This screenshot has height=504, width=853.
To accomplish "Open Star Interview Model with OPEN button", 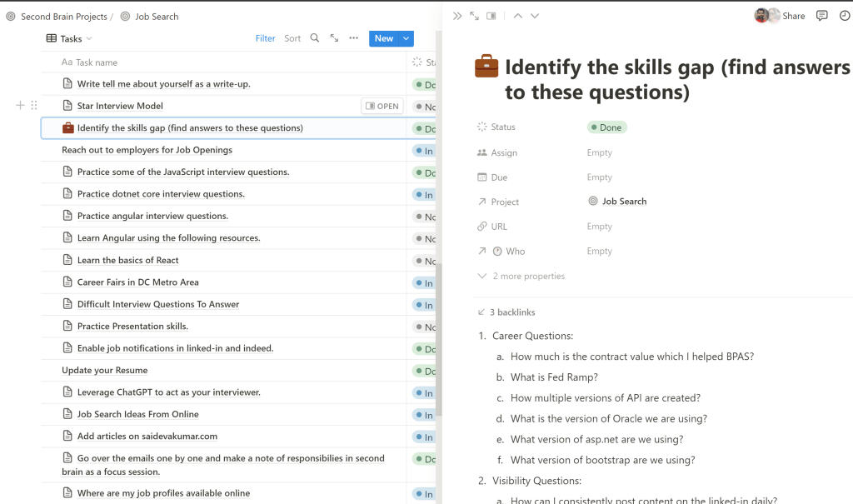I will point(382,106).
